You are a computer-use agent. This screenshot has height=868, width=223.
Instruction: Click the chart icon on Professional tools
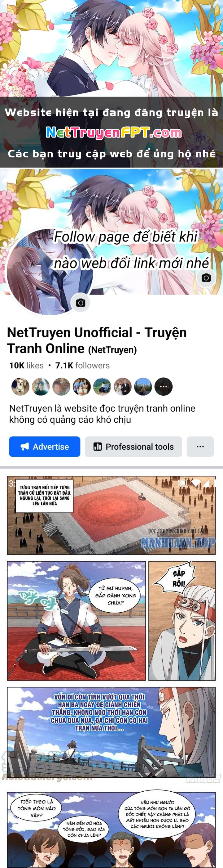click(98, 447)
